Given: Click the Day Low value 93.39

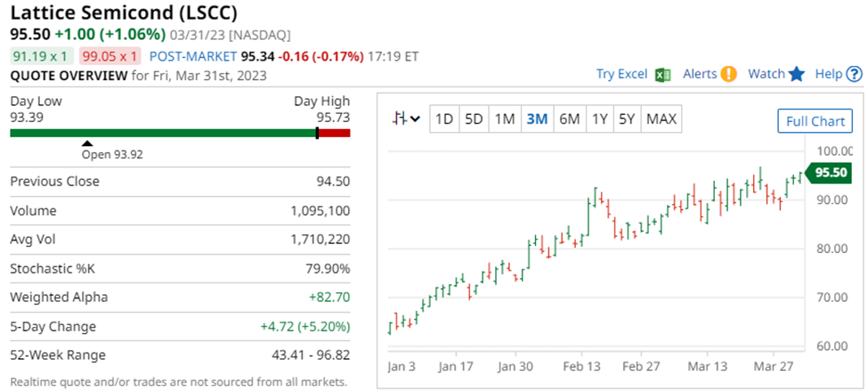Looking at the screenshot, I should (27, 118).
